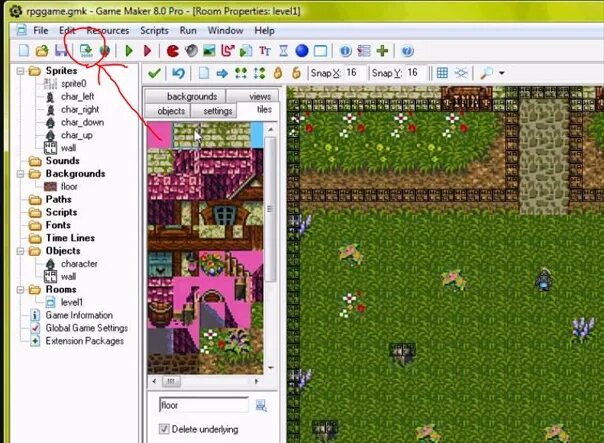The height and width of the screenshot is (443, 604).
Task: Switch to the settings tab
Action: point(214,111)
